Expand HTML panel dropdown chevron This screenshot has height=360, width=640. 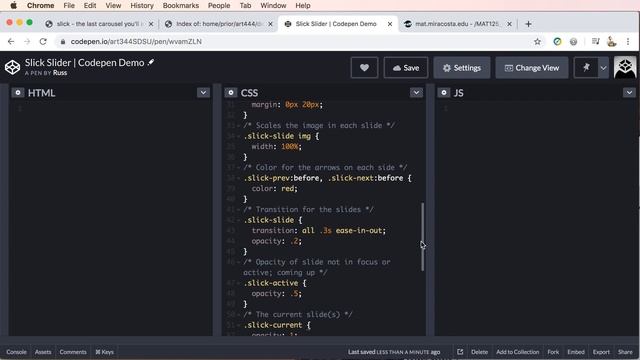203,93
